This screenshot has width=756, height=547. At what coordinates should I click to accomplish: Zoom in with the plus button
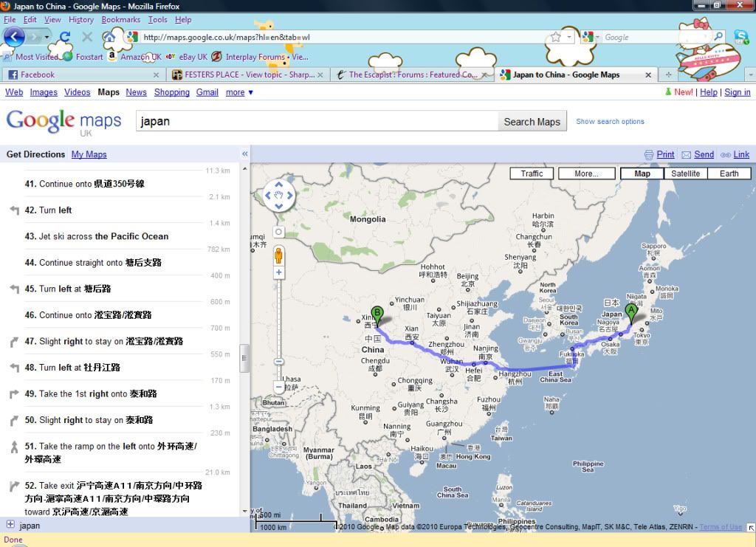(x=278, y=272)
